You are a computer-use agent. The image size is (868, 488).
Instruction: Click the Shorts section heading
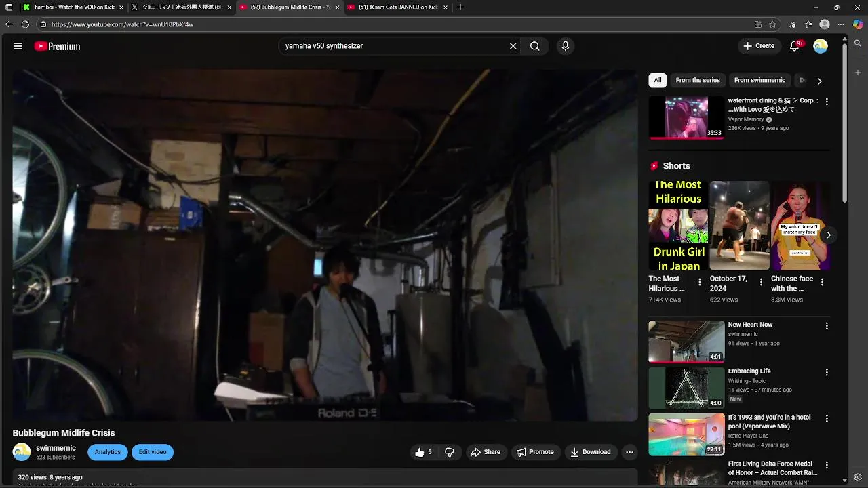tap(676, 166)
